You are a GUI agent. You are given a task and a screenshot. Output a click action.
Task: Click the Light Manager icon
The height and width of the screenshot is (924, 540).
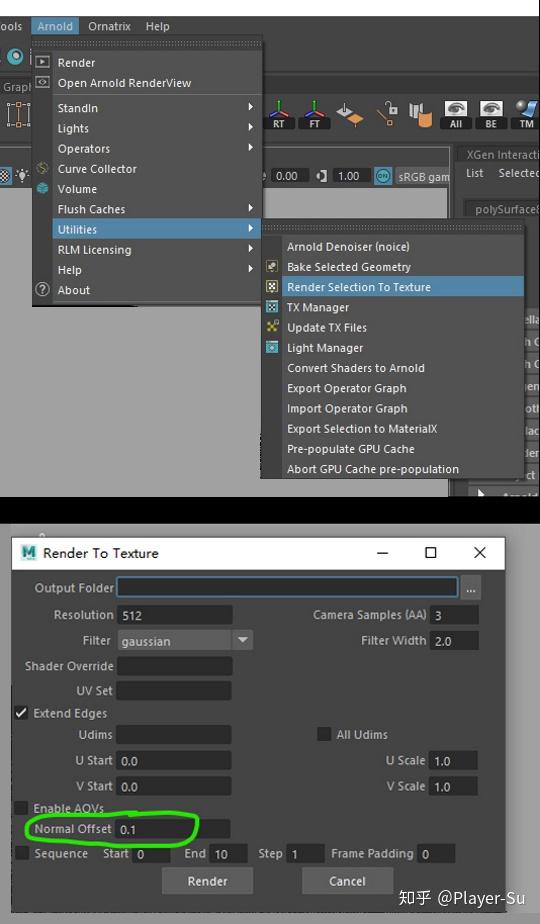click(x=272, y=348)
